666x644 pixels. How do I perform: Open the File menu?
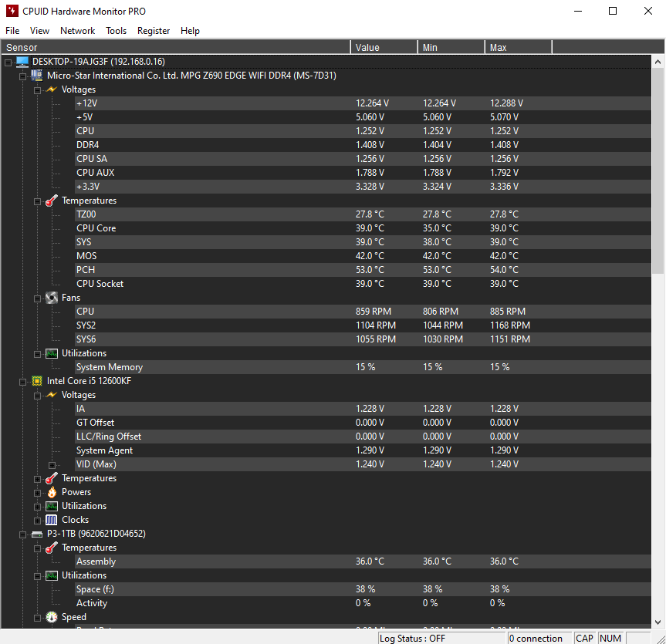[12, 31]
